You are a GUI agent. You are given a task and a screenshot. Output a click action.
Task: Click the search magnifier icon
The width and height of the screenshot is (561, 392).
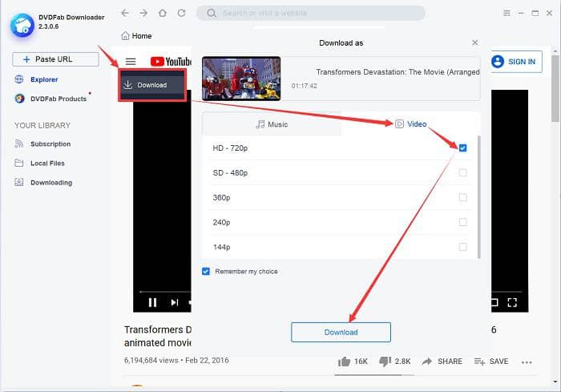(x=212, y=14)
